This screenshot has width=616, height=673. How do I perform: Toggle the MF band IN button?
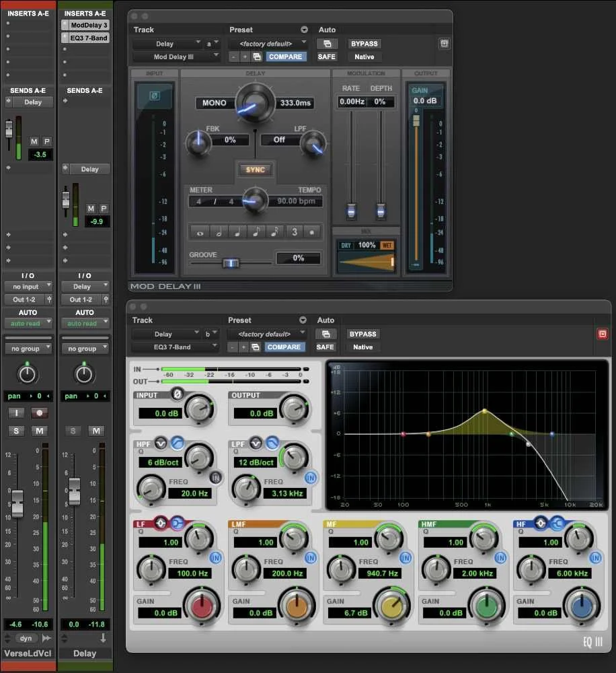(406, 557)
